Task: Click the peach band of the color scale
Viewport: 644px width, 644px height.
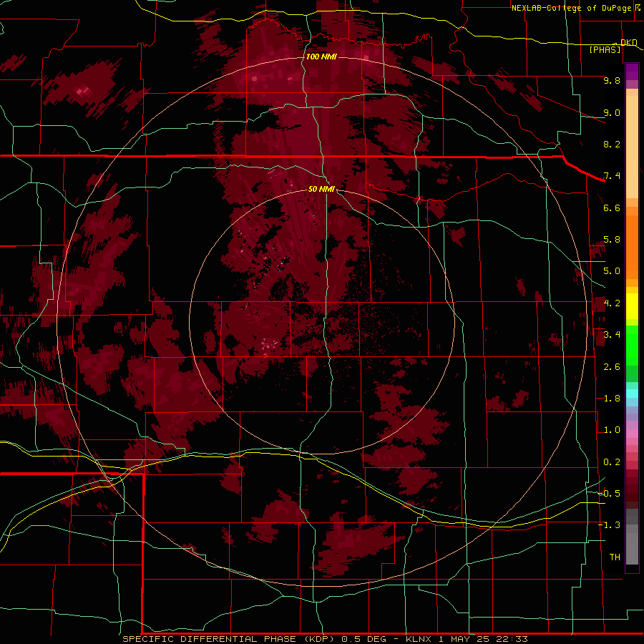Action: 632,147
